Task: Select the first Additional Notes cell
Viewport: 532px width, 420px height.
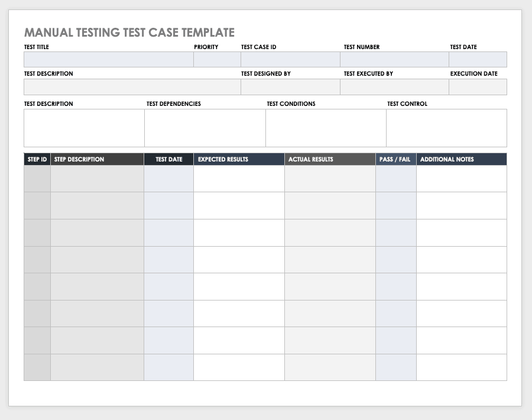Action: (x=461, y=179)
